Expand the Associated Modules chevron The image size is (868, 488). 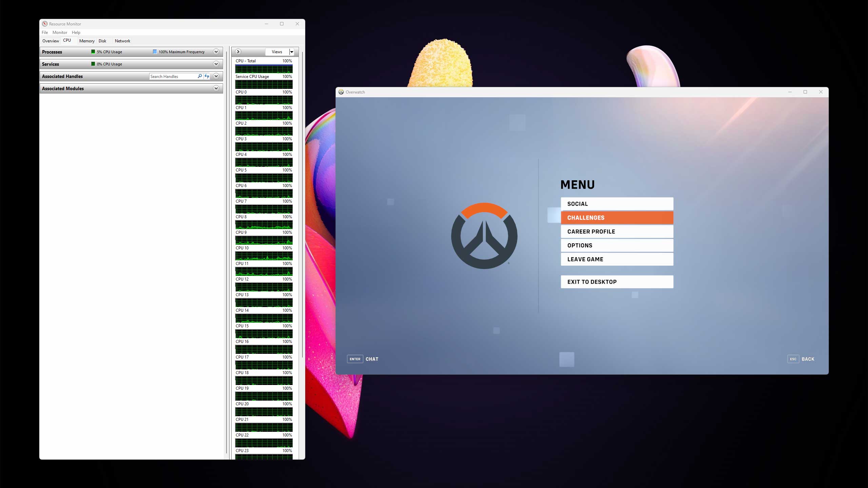216,88
